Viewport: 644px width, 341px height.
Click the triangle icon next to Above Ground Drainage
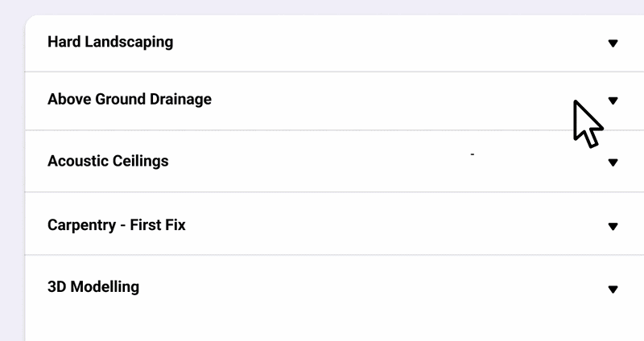[x=613, y=101]
